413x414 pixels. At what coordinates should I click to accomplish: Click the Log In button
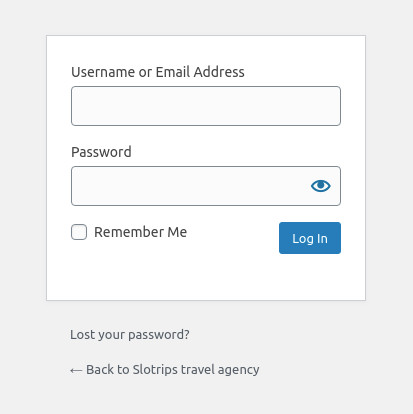coord(310,238)
